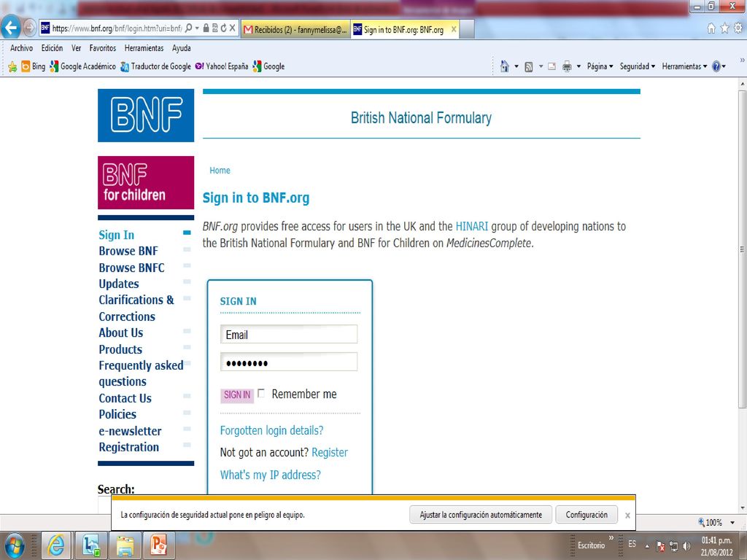Click the Email input field

coord(289,334)
